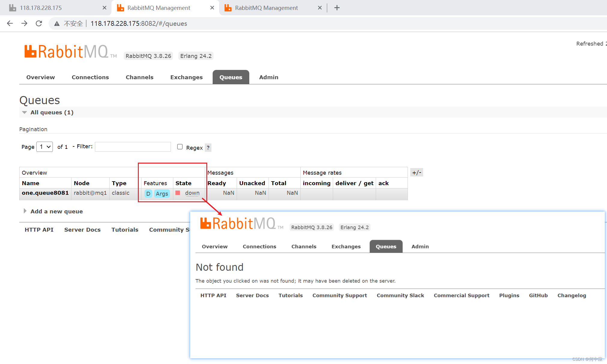Screen dimensions: 607x364
Task: Sort queues by Node column
Action: pyautogui.click(x=82, y=183)
